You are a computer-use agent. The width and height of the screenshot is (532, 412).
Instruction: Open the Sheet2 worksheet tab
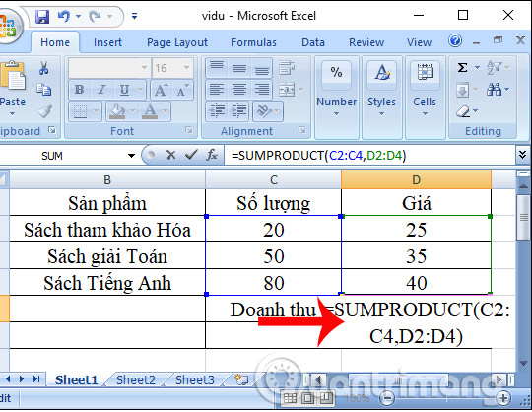pos(135,380)
